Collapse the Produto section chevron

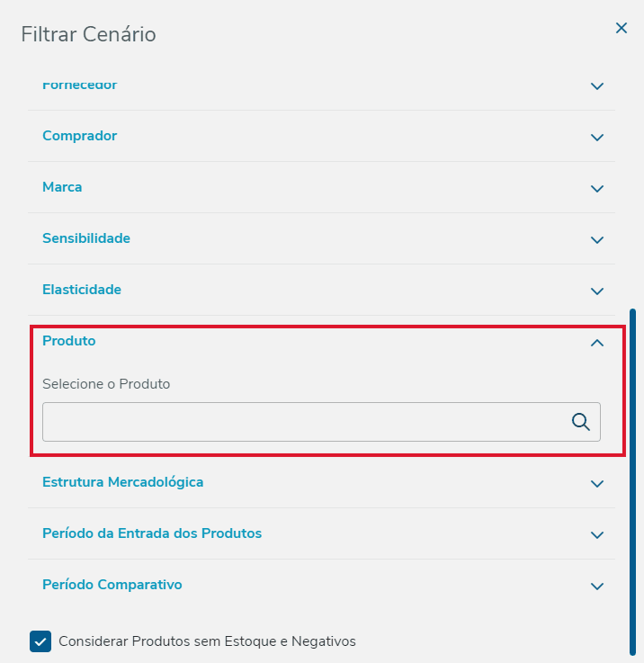(596, 343)
